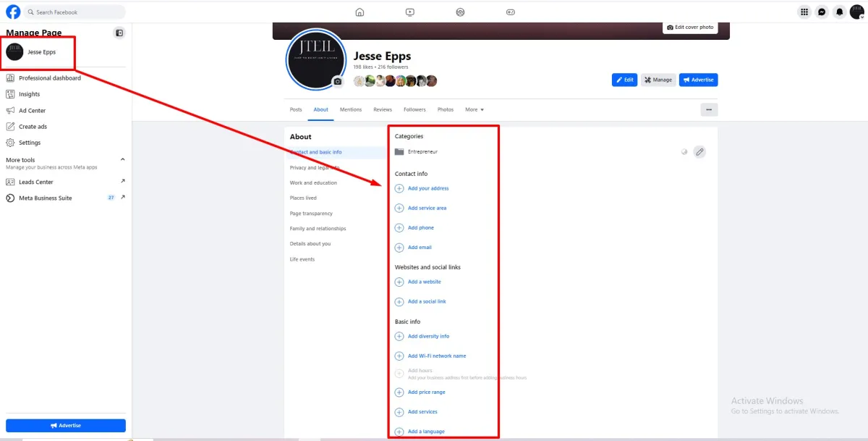Select Privacy and legal info section
This screenshot has height=441, width=868.
point(315,167)
